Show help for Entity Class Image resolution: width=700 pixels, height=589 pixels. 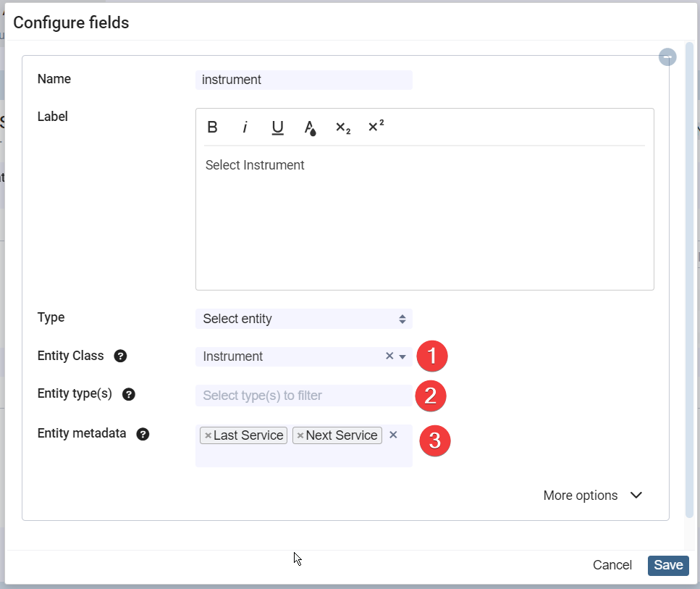coord(121,356)
